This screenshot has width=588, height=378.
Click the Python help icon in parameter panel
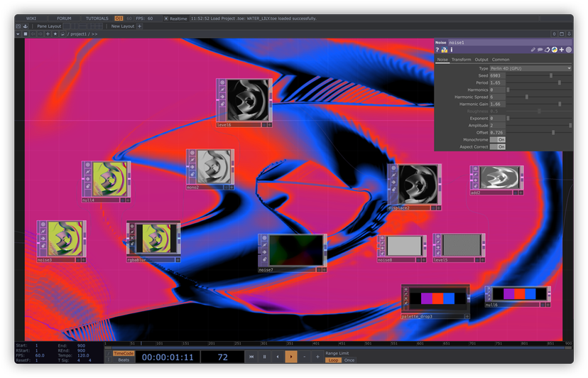[x=445, y=50]
